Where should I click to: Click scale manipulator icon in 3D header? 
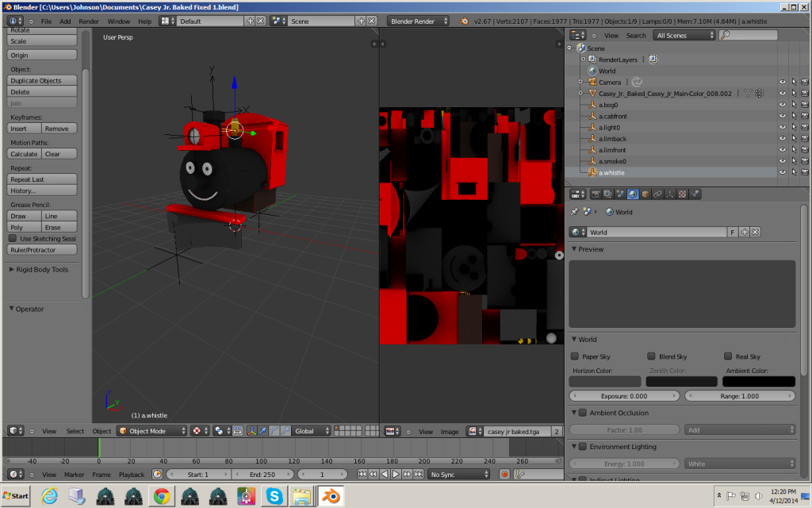[x=285, y=431]
